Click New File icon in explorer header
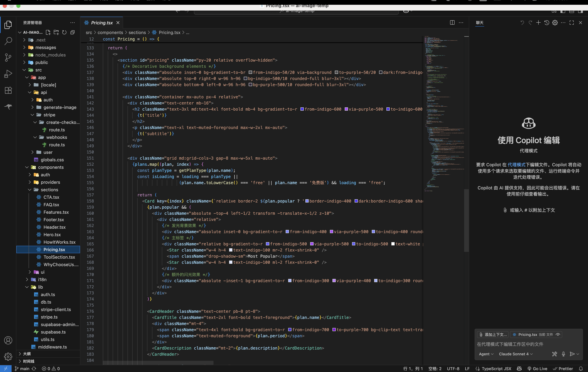 pyautogui.click(x=48, y=32)
